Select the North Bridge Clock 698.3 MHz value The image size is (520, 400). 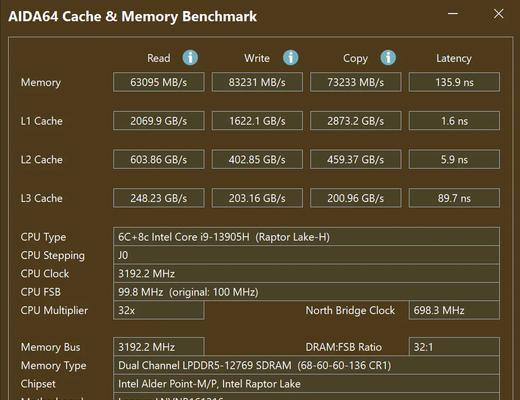pos(454,310)
